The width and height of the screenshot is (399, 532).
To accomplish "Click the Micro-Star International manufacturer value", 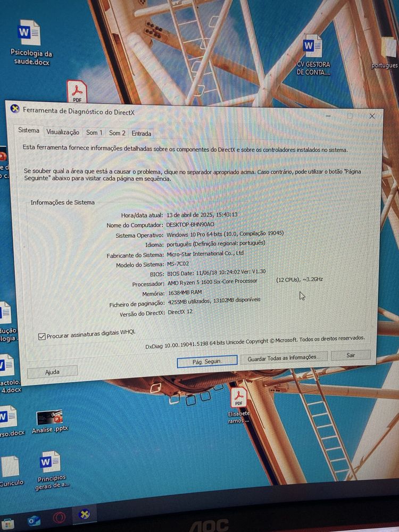I will tap(205, 254).
